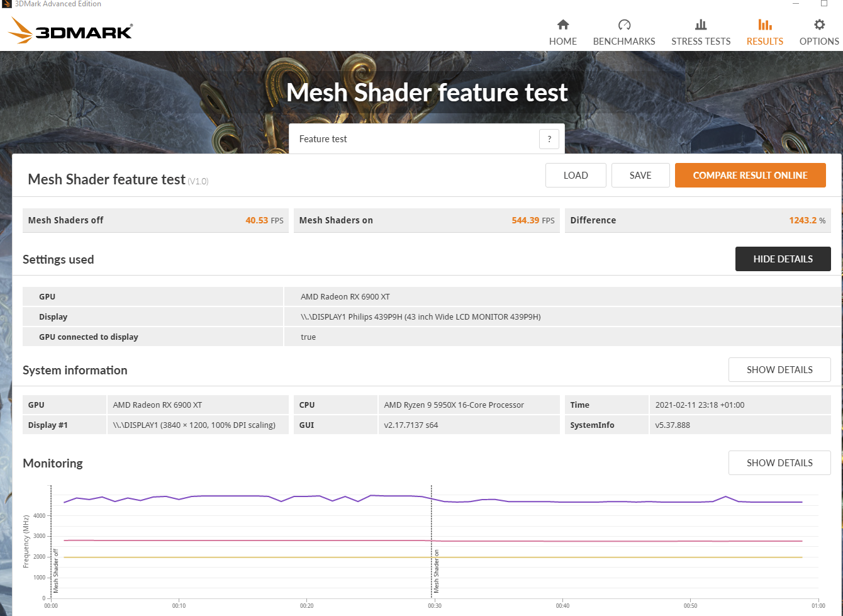Viewport: 843px width, 616px height.
Task: Click the Feature test description box
Action: (427, 139)
